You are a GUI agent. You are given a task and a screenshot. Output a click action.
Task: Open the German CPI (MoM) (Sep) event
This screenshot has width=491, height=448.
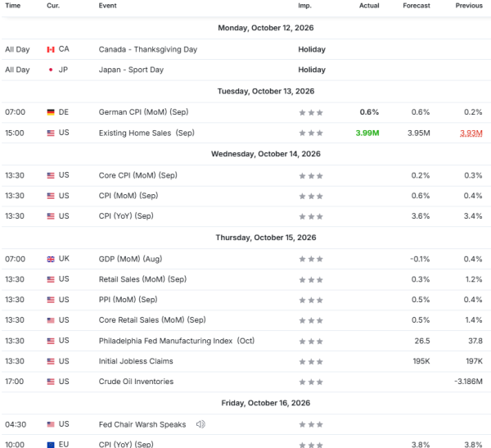coord(143,112)
